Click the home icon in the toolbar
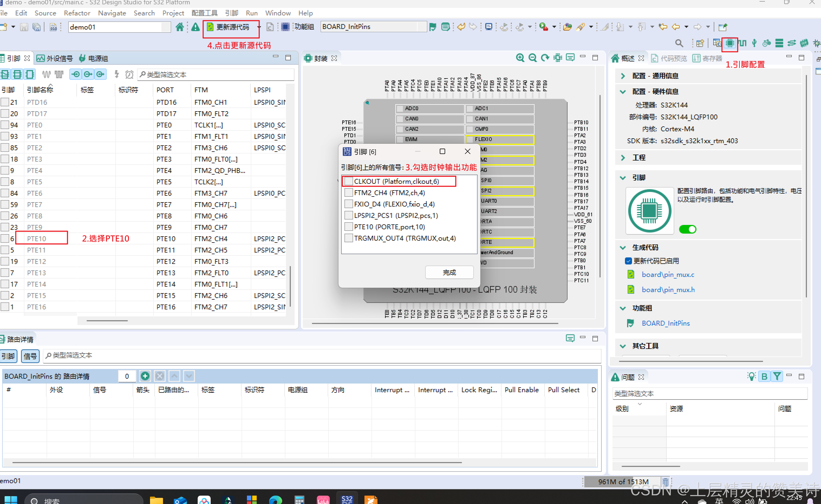Image resolution: width=821 pixels, height=504 pixels. click(180, 27)
